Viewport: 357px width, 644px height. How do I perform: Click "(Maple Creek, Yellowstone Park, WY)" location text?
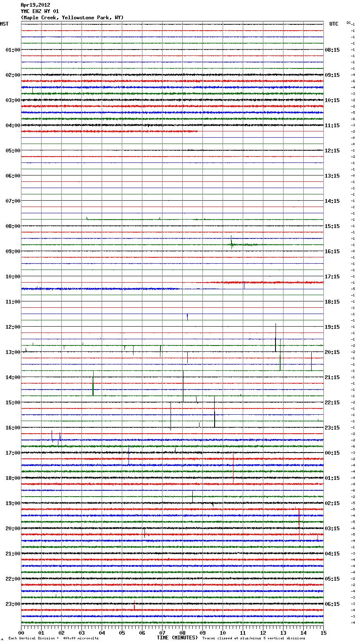tap(72, 18)
